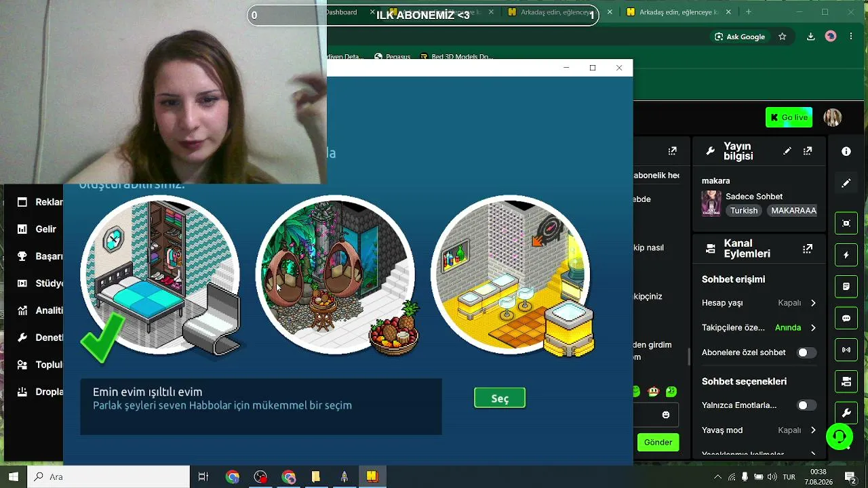Click the Seç button in Habbo

click(x=500, y=398)
